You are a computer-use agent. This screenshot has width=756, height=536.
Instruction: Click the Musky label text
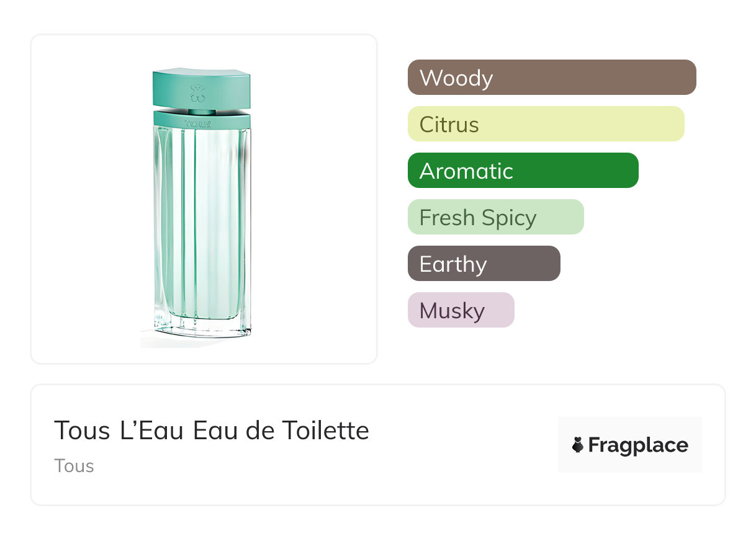pos(452,311)
